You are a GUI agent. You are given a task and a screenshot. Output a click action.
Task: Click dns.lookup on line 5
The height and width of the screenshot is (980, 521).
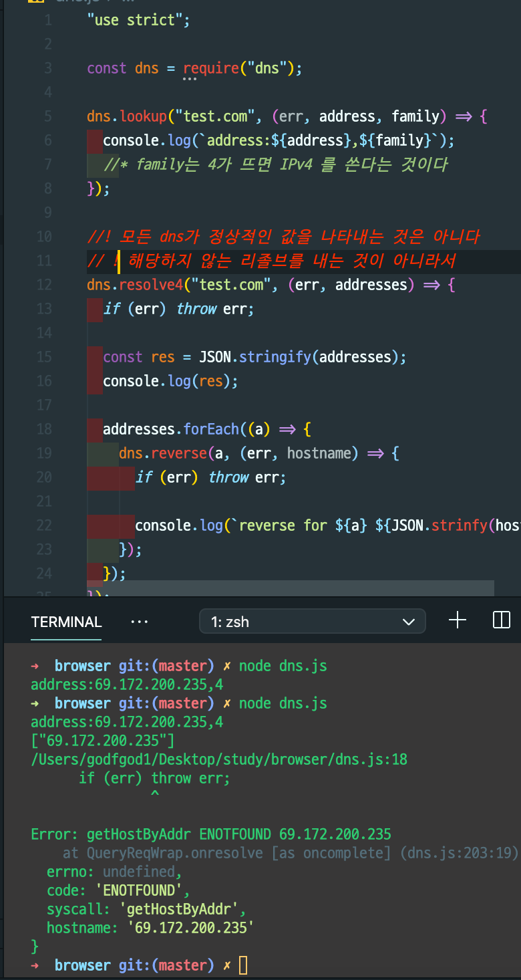point(127,116)
